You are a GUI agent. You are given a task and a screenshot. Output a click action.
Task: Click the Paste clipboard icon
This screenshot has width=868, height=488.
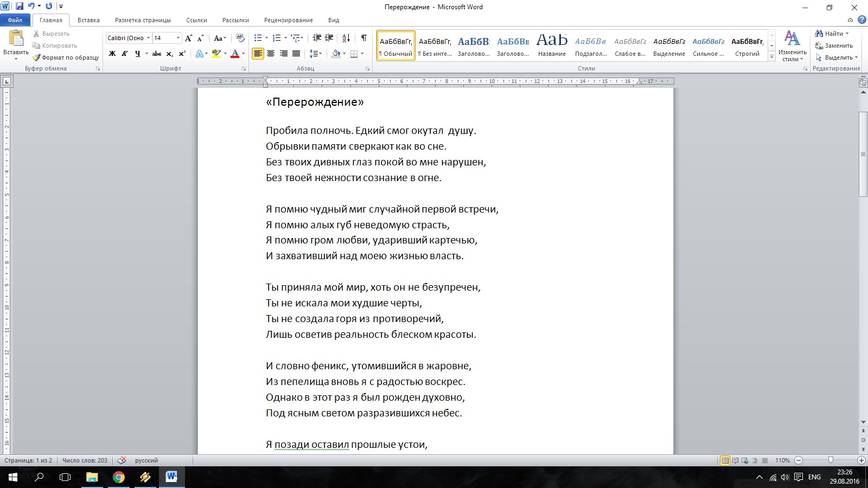coord(16,38)
